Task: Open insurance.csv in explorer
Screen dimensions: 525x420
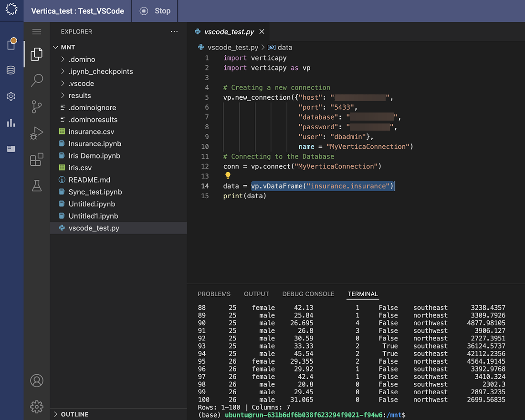Action: [x=92, y=132]
